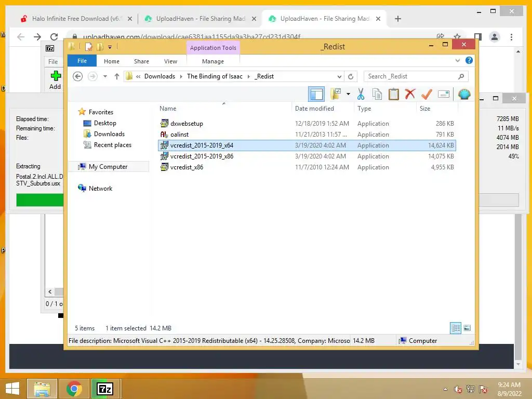Open Folder Options toolbar icon
The image size is (532, 399).
click(x=336, y=94)
